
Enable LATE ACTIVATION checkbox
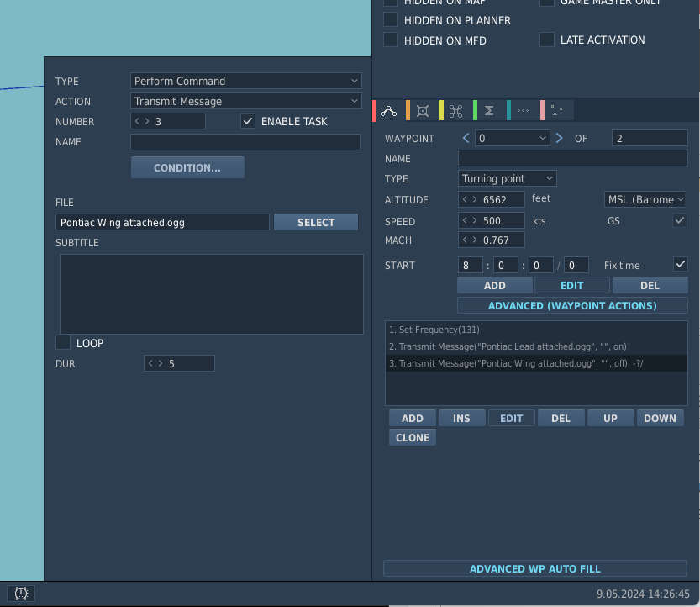pyautogui.click(x=547, y=40)
